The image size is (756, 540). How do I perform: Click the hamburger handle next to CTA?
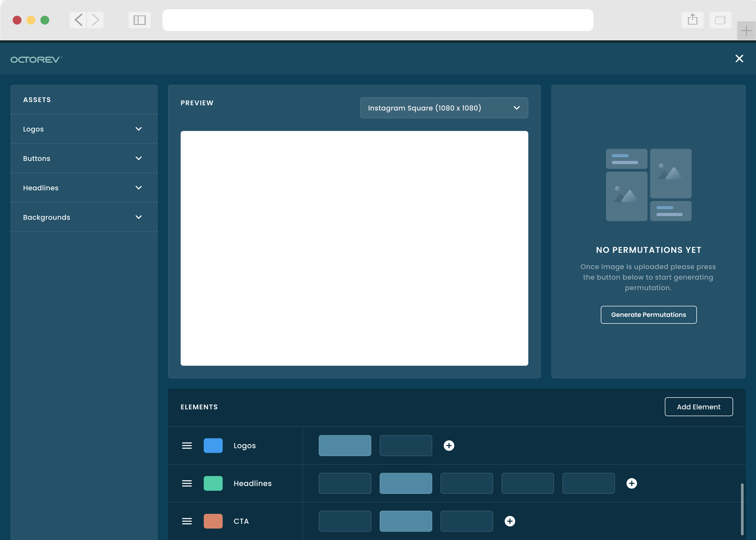pyautogui.click(x=187, y=521)
